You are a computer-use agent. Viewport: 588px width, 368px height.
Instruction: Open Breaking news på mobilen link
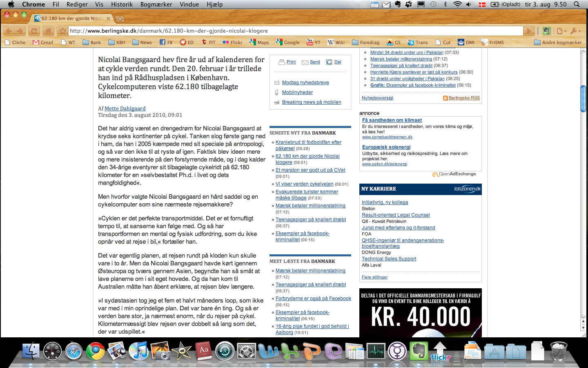pos(312,102)
